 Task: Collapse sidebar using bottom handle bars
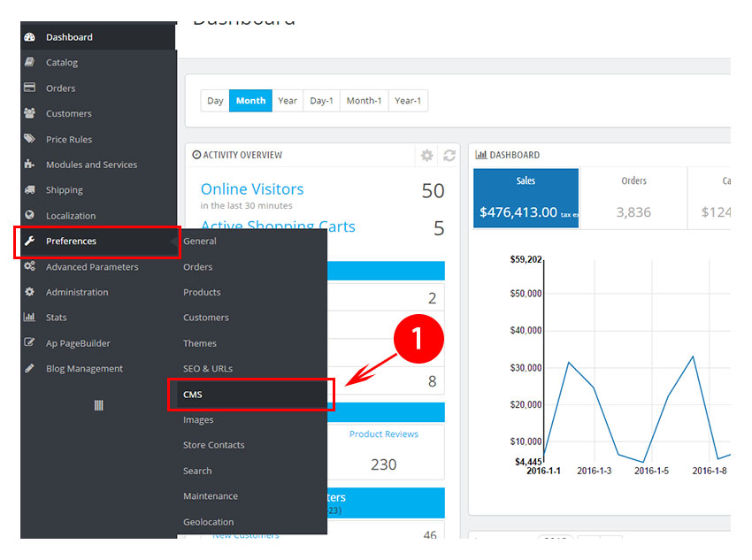(x=99, y=405)
